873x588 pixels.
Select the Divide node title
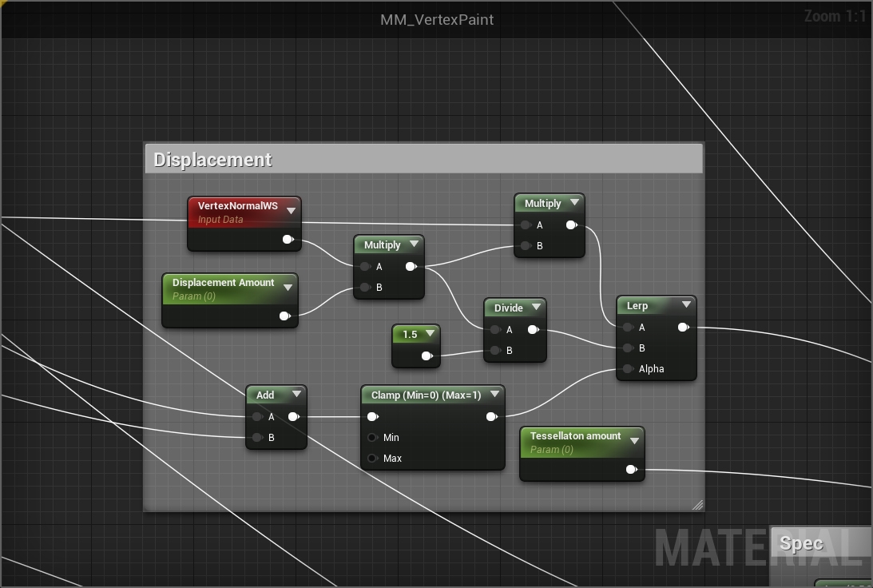(x=508, y=308)
